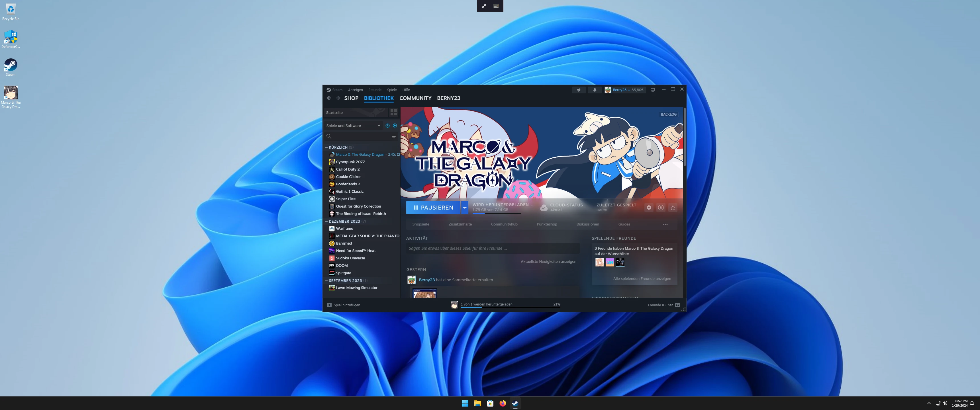Click Steam icon in taskbar
This screenshot has height=410, width=980.
[x=515, y=403]
